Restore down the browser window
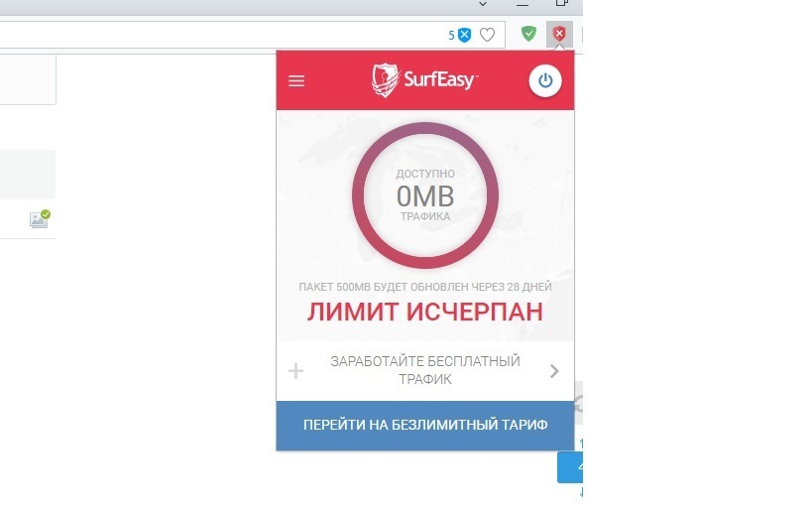812x514 pixels. point(561,3)
